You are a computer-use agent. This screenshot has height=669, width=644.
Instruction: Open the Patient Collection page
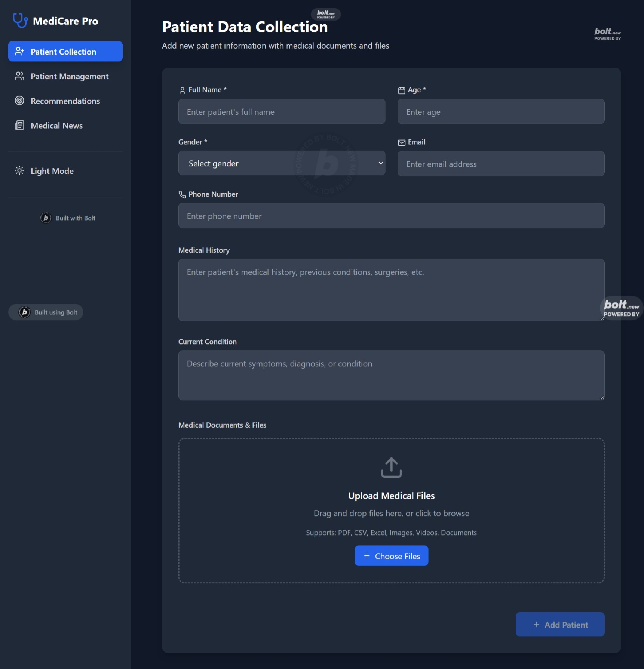point(65,52)
